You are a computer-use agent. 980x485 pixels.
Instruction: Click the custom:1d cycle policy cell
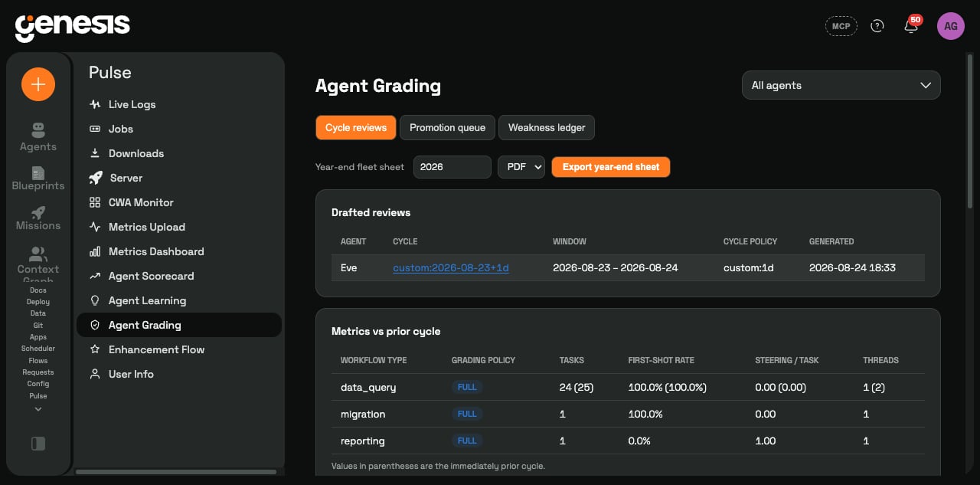coord(750,267)
